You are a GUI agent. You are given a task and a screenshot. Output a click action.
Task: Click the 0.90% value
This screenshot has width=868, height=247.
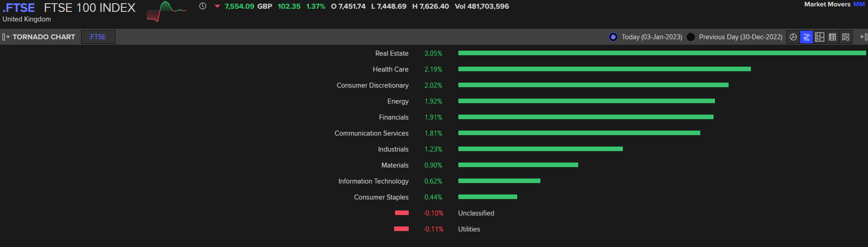433,165
